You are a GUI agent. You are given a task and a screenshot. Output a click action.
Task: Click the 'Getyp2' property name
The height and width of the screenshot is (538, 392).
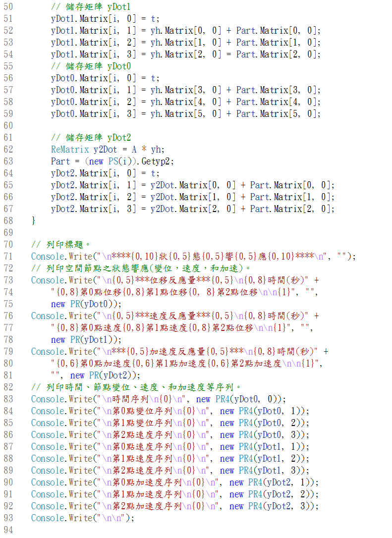pyautogui.click(x=156, y=161)
